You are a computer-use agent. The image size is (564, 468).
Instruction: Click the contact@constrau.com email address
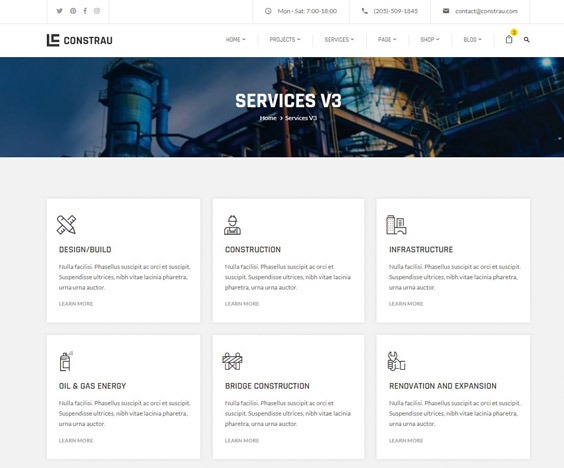pyautogui.click(x=486, y=11)
